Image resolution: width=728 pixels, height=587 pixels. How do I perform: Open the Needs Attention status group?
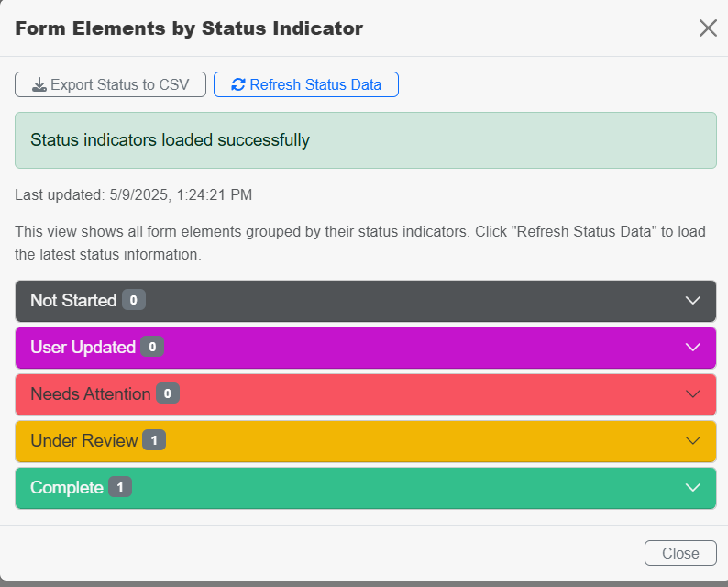(366, 394)
